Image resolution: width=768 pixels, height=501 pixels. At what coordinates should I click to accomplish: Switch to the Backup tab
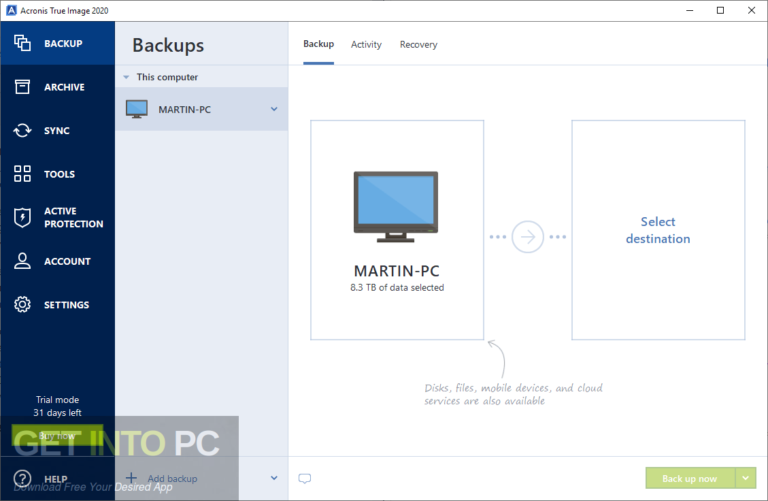pyautogui.click(x=318, y=44)
